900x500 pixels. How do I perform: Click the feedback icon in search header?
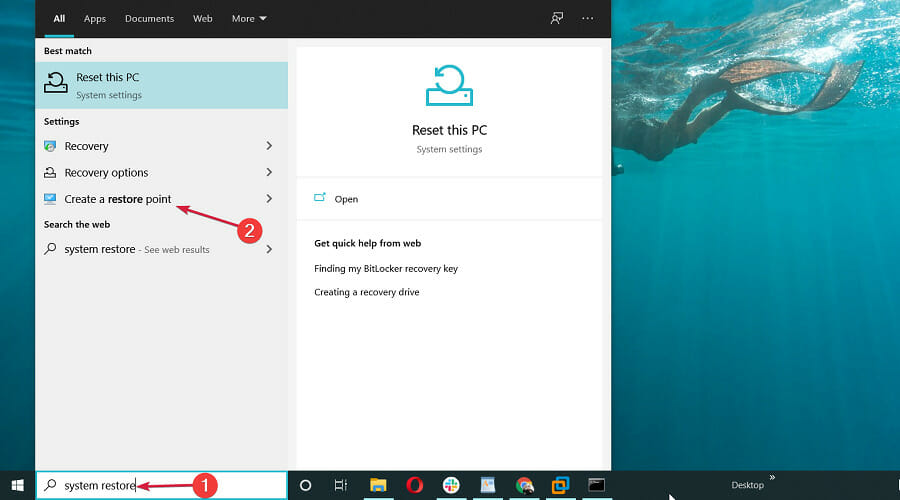[557, 18]
